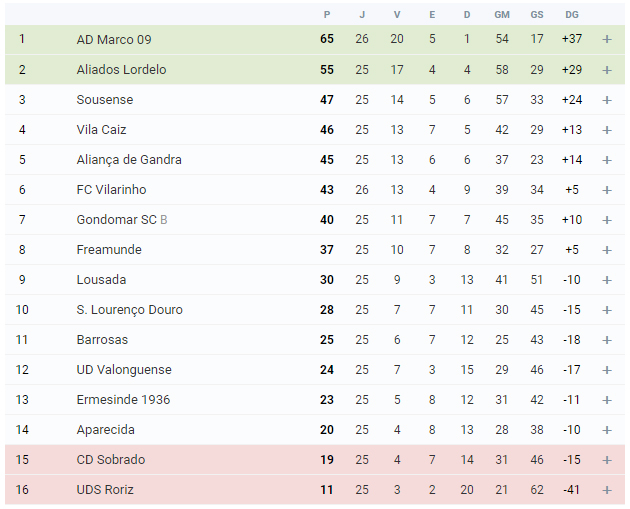Tap the plus icon next to Gondomar SC B
This screenshot has width=630, height=509.
(607, 220)
